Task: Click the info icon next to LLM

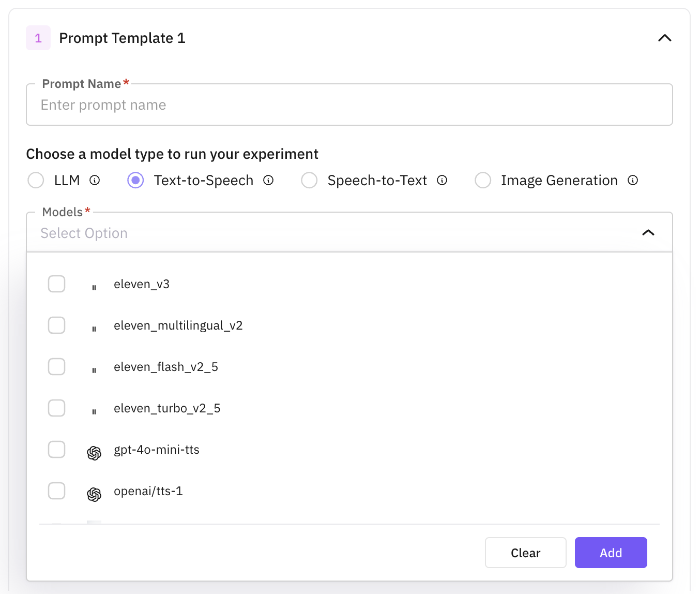Action: click(x=95, y=180)
